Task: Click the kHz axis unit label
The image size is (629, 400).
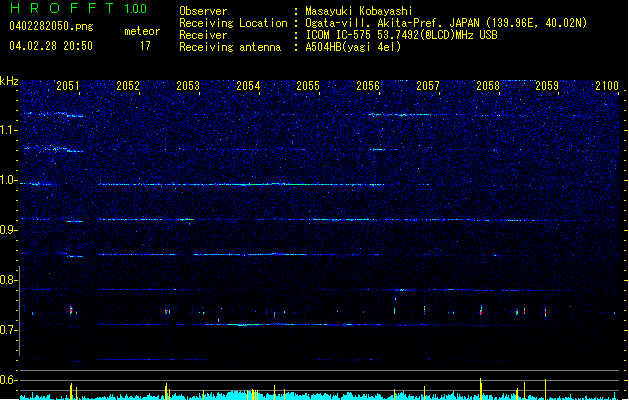Action: 9,81
